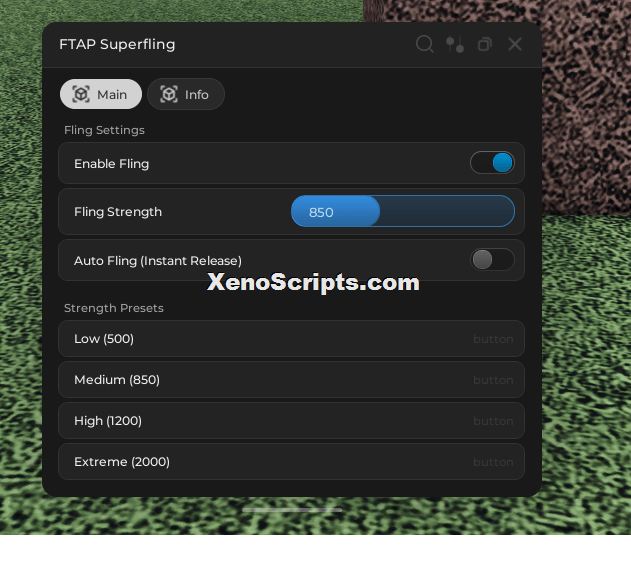631x565 pixels.
Task: Switch to the Info tab
Action: click(186, 94)
